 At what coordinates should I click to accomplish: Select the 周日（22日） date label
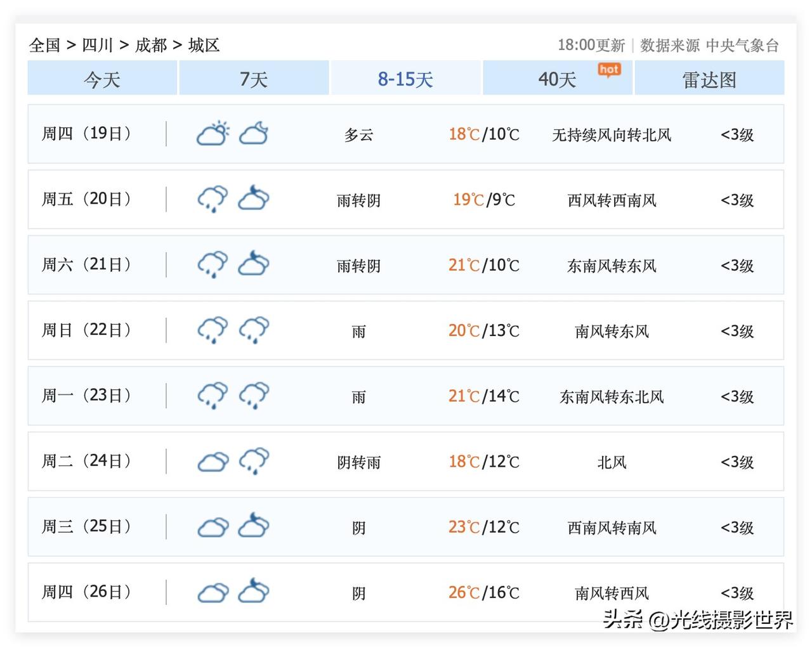[x=87, y=330]
